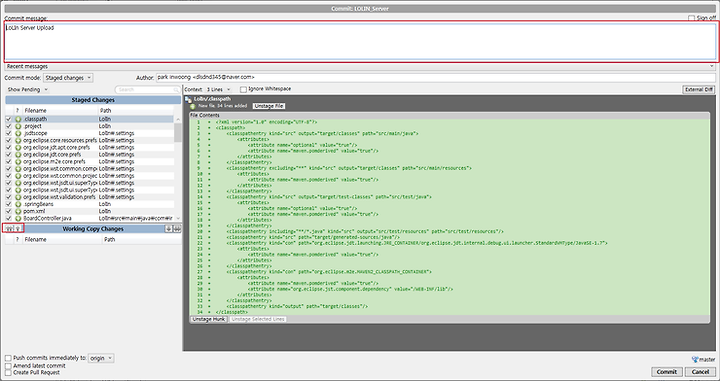Click the master branch icon
The height and width of the screenshot is (381, 720).
pyautogui.click(x=695, y=359)
